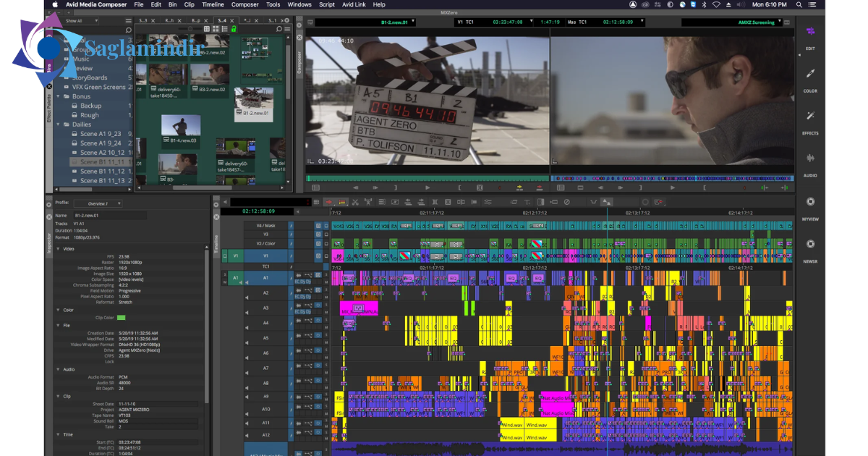Image resolution: width=868 pixels, height=456 pixels.
Task: Select the VFX Green Screens bin
Action: (x=99, y=87)
